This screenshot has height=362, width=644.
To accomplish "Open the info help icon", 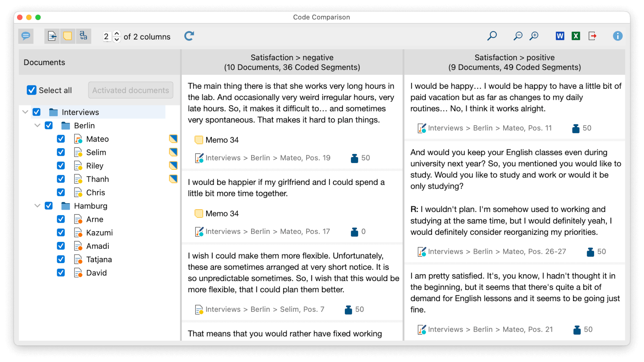I will 618,36.
